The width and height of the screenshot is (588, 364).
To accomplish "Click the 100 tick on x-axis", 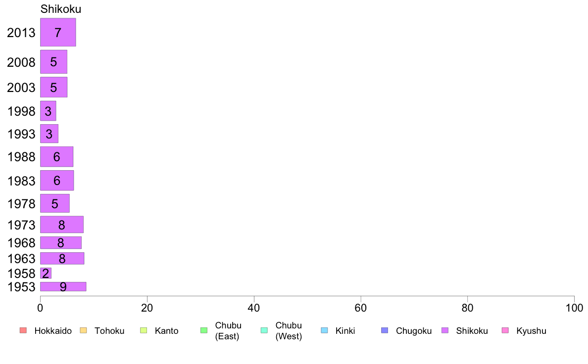I will (574, 308).
